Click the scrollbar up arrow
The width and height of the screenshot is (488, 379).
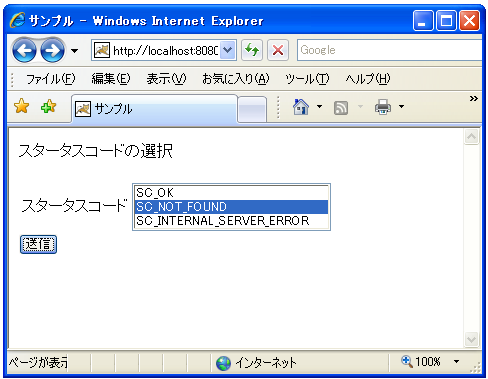(x=471, y=136)
